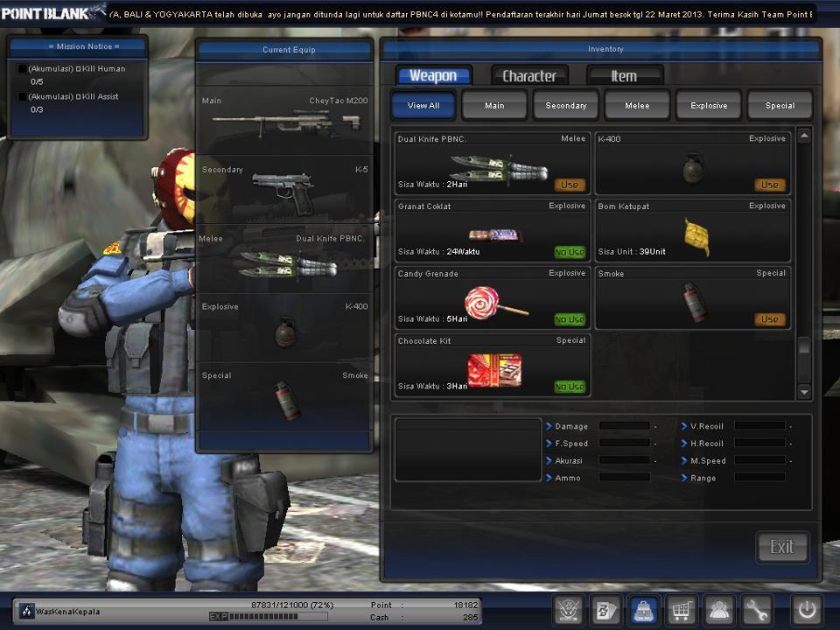Select the Candy Grenade lollipop item
The width and height of the screenshot is (840, 630).
click(493, 297)
